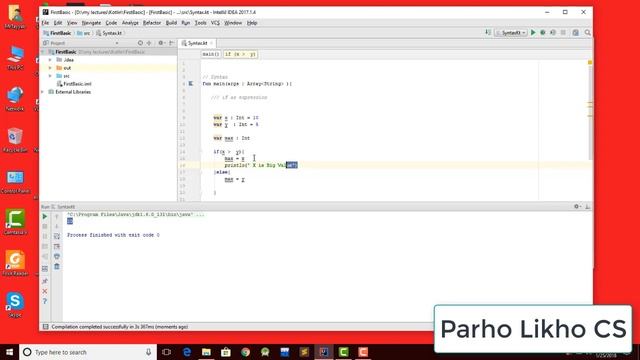Open Task View on the taskbar
The width and height of the screenshot is (640, 360).
pyautogui.click(x=167, y=352)
